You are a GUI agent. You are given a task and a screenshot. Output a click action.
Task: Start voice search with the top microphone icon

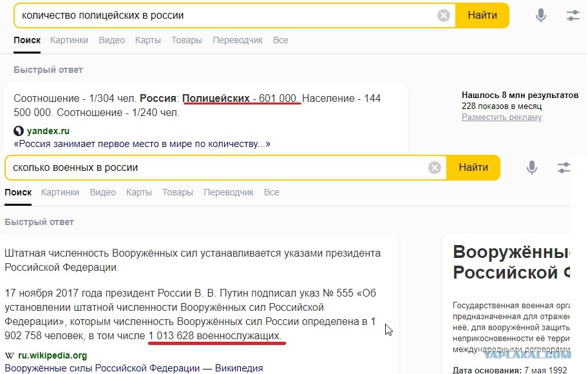point(540,15)
